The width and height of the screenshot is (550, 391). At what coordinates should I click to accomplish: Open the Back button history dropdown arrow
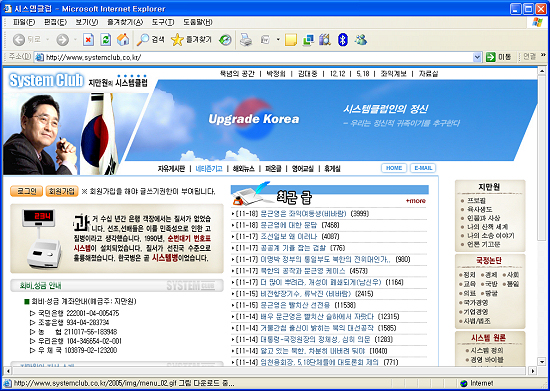(48, 40)
